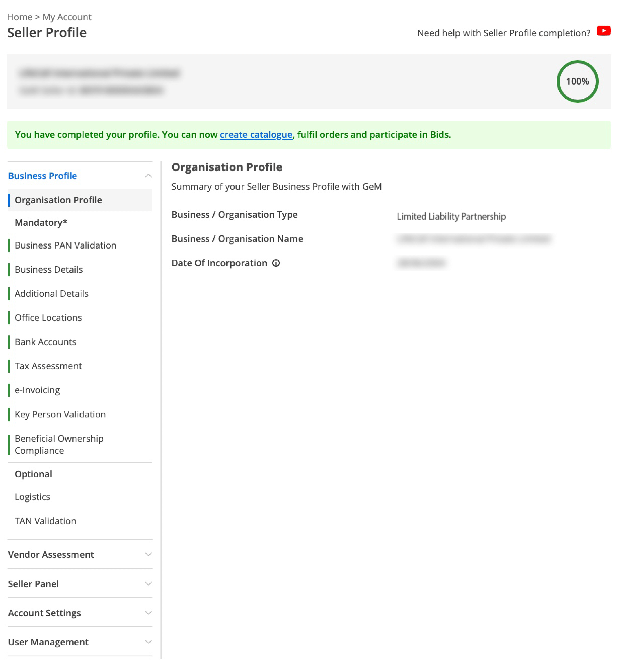This screenshot has width=628, height=672.
Task: Click 'Need help with Seller Profile completion?' text
Action: (504, 33)
